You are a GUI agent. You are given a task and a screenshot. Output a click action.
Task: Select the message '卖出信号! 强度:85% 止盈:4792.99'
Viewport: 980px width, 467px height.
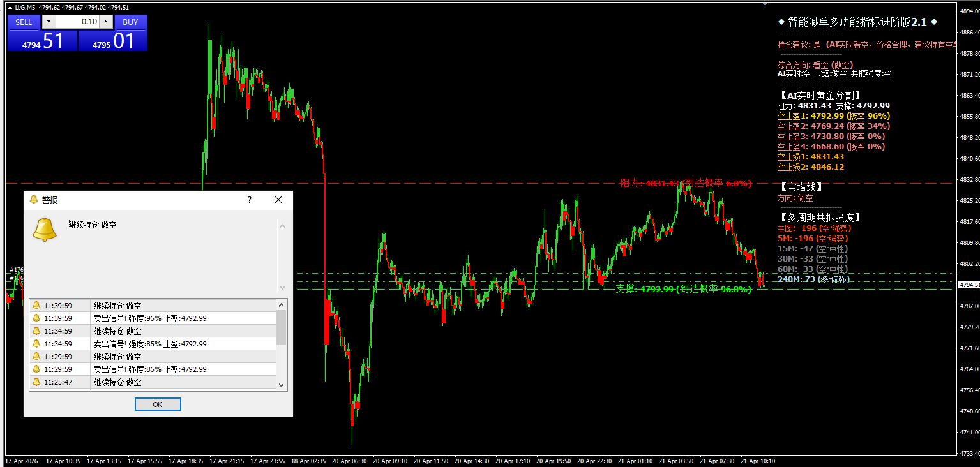pos(150,344)
